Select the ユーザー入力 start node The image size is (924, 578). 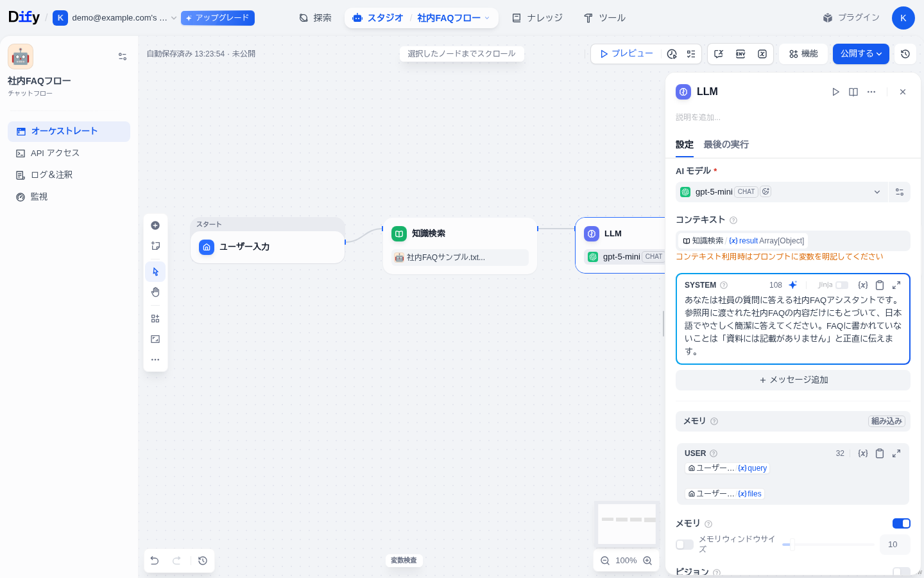(x=268, y=247)
